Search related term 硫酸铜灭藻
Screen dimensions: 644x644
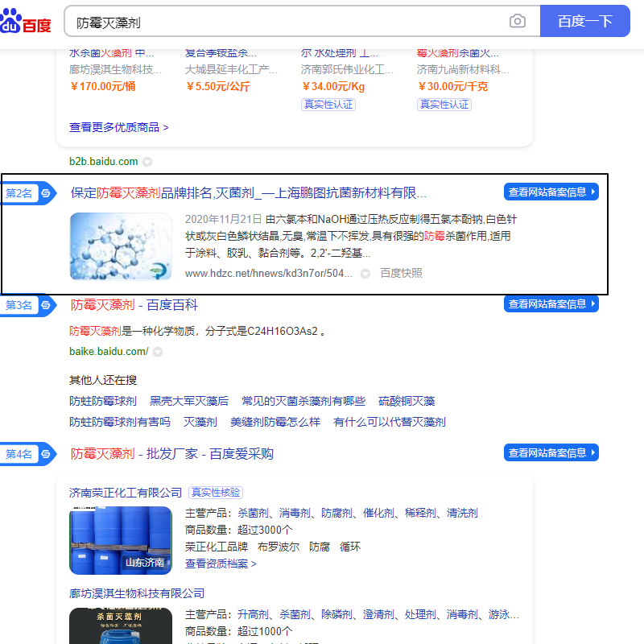pos(407,401)
